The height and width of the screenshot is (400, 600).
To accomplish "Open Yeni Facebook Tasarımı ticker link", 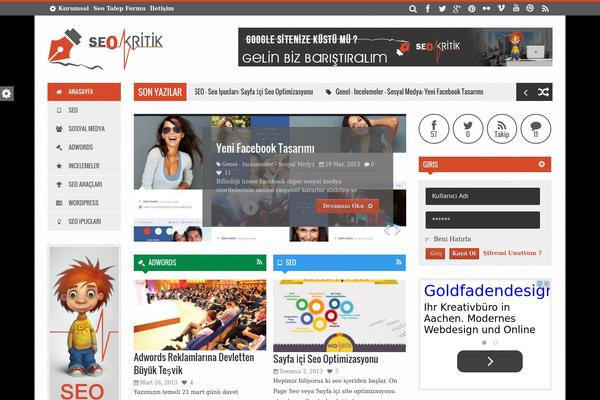I will pyautogui.click(x=409, y=92).
